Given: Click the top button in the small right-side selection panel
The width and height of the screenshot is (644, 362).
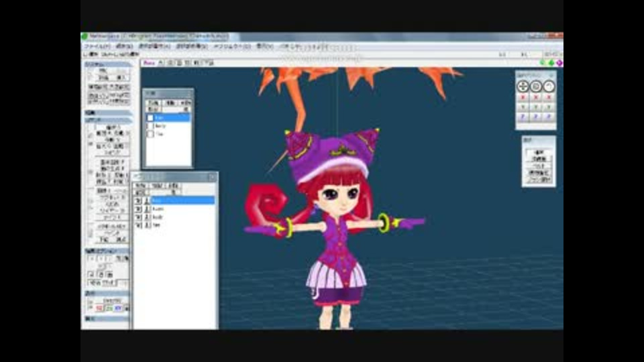Looking at the screenshot, I should (x=539, y=152).
